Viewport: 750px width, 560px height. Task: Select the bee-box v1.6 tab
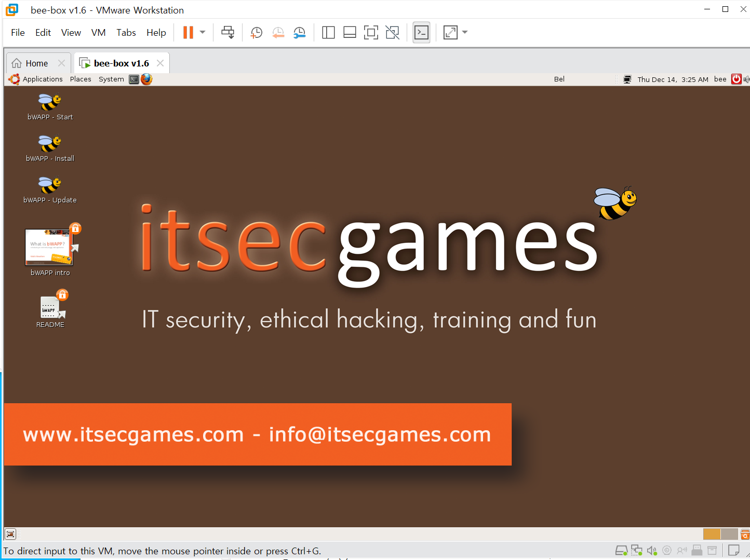coord(121,63)
